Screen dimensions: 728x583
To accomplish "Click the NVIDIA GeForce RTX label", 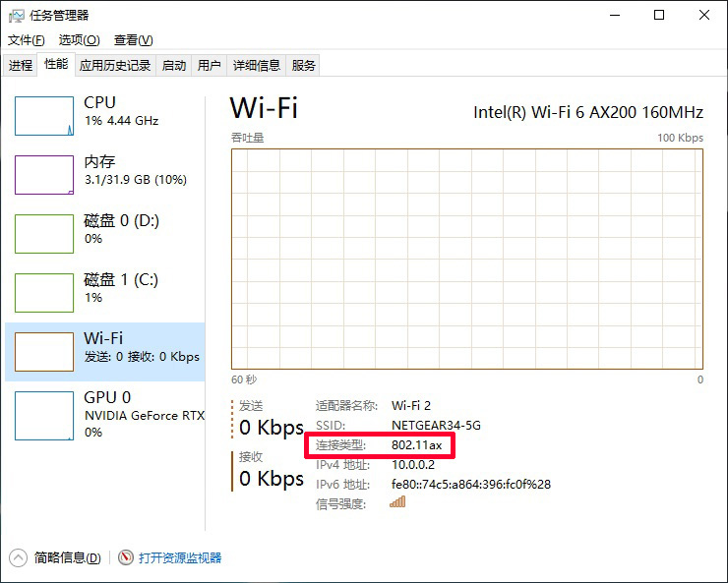I will click(x=145, y=415).
